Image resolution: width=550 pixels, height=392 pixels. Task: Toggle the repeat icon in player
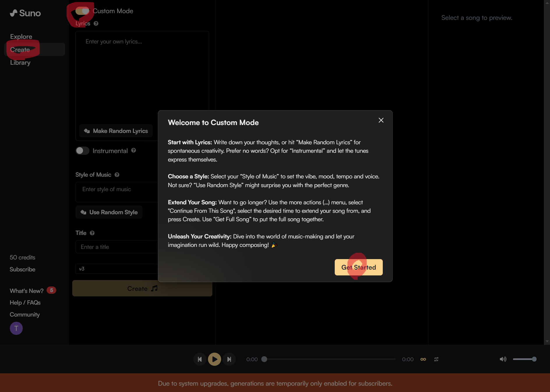[x=436, y=359]
